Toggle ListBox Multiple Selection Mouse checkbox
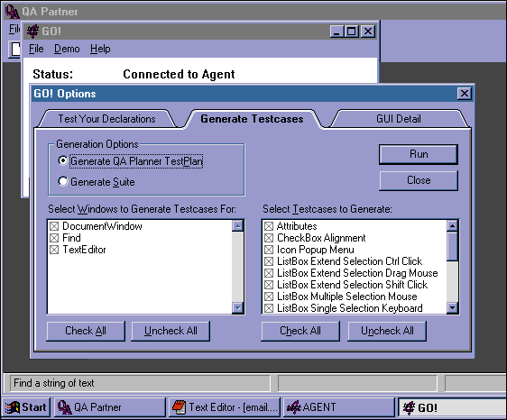The width and height of the screenshot is (507, 420). click(x=269, y=297)
